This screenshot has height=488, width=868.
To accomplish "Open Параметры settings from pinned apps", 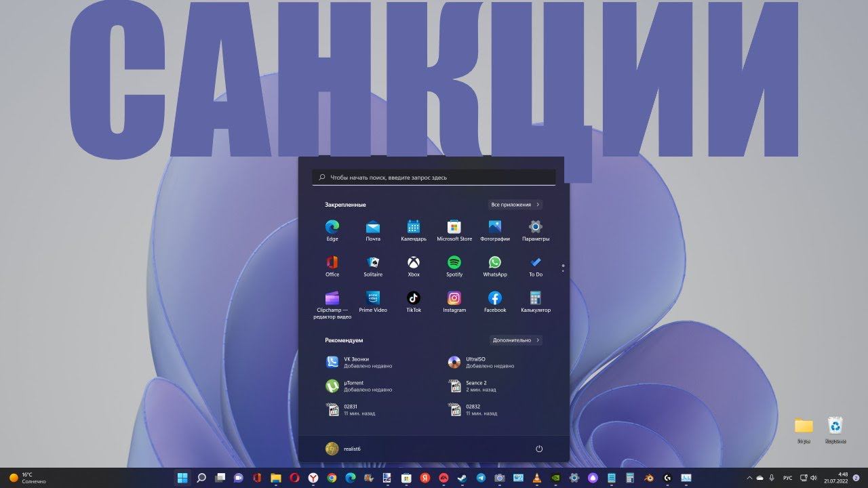I will pyautogui.click(x=536, y=230).
